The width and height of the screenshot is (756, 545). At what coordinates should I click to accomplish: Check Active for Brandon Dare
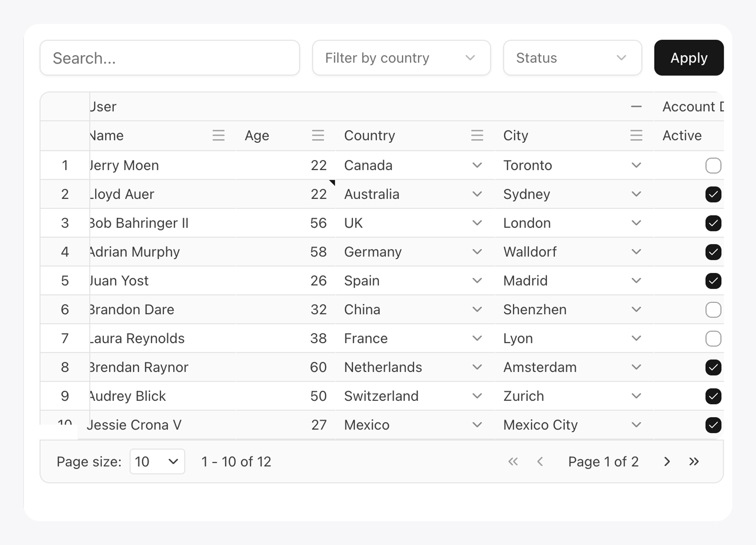713,310
